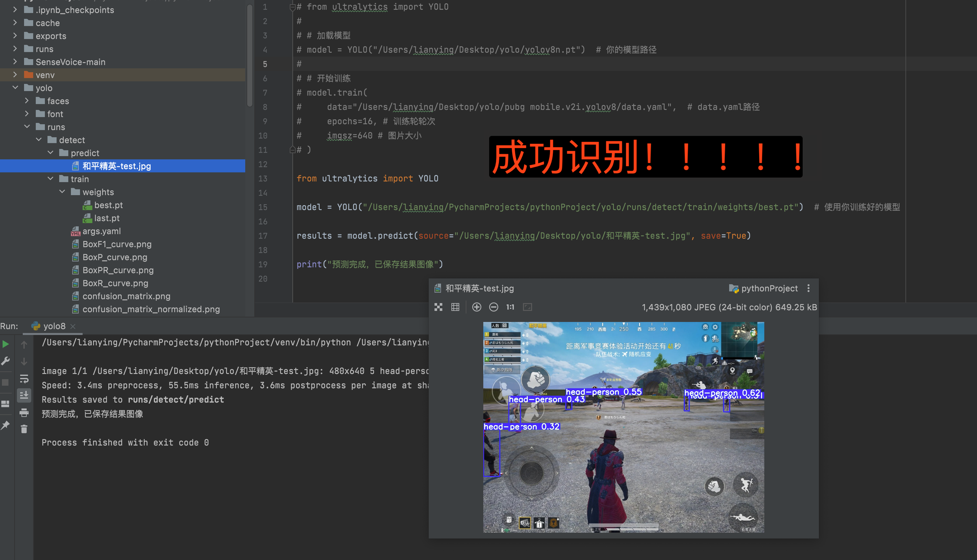The height and width of the screenshot is (560, 977).
Task: Collapse the detect folder
Action: pos(38,140)
